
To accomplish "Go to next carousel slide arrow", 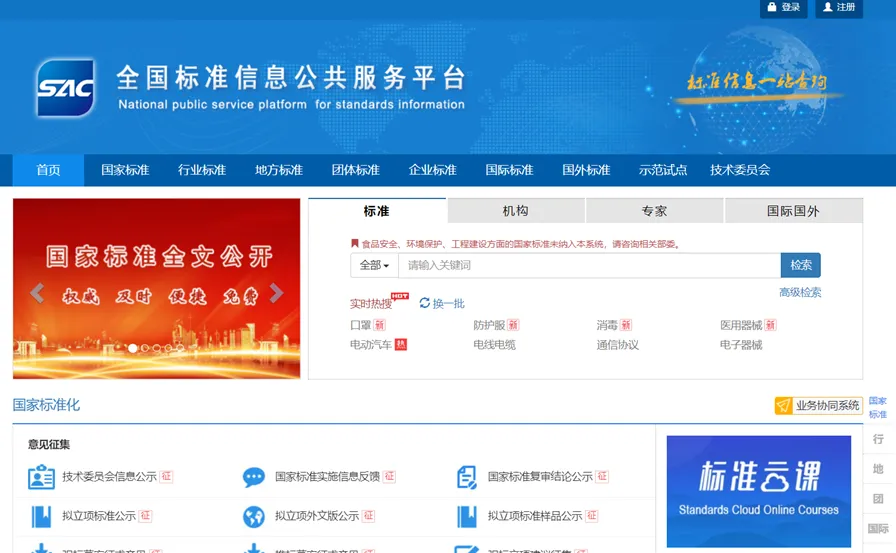I will (x=277, y=292).
